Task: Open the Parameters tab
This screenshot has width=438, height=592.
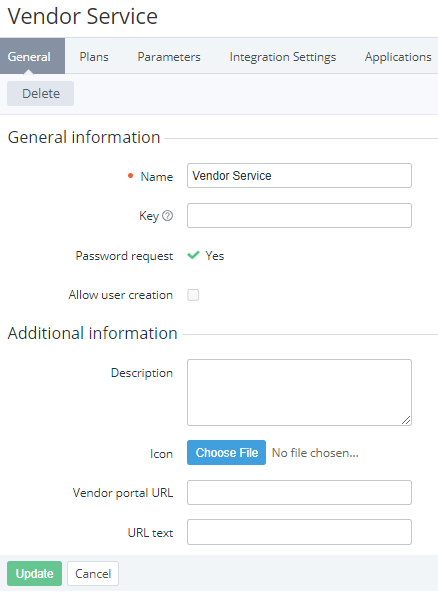Action: point(169,57)
